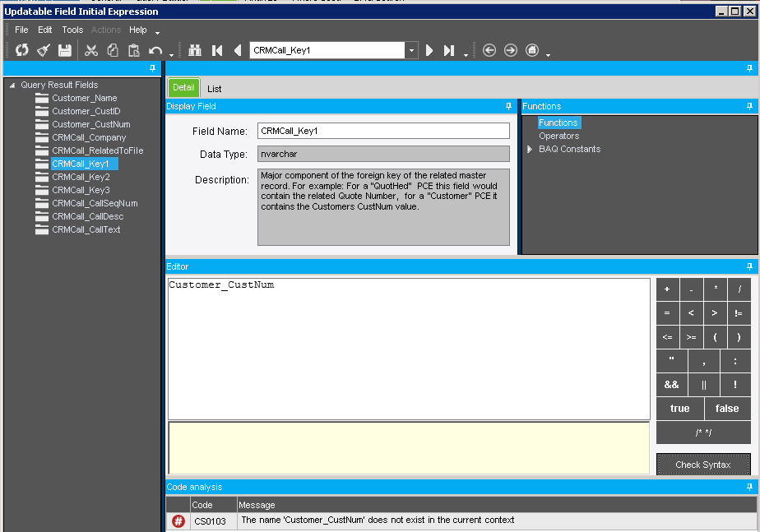Click the Home navigation icon
The height and width of the screenshot is (532, 760).
point(532,50)
